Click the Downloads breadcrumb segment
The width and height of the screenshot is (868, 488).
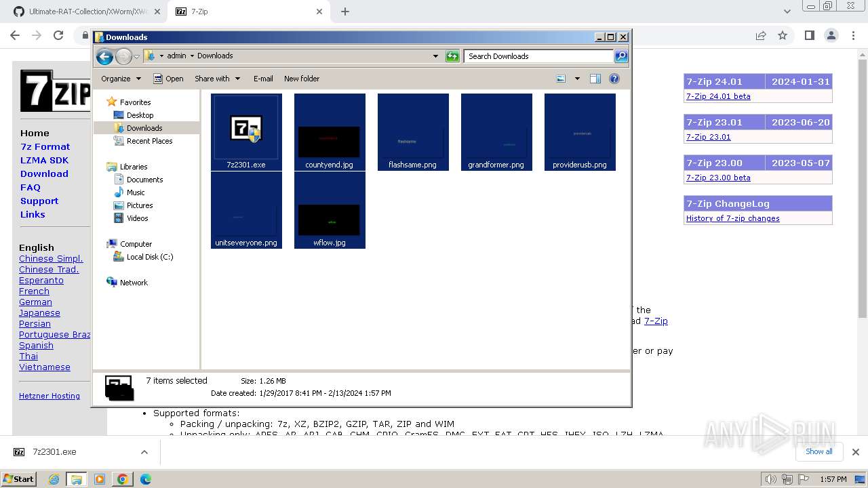[x=215, y=56]
